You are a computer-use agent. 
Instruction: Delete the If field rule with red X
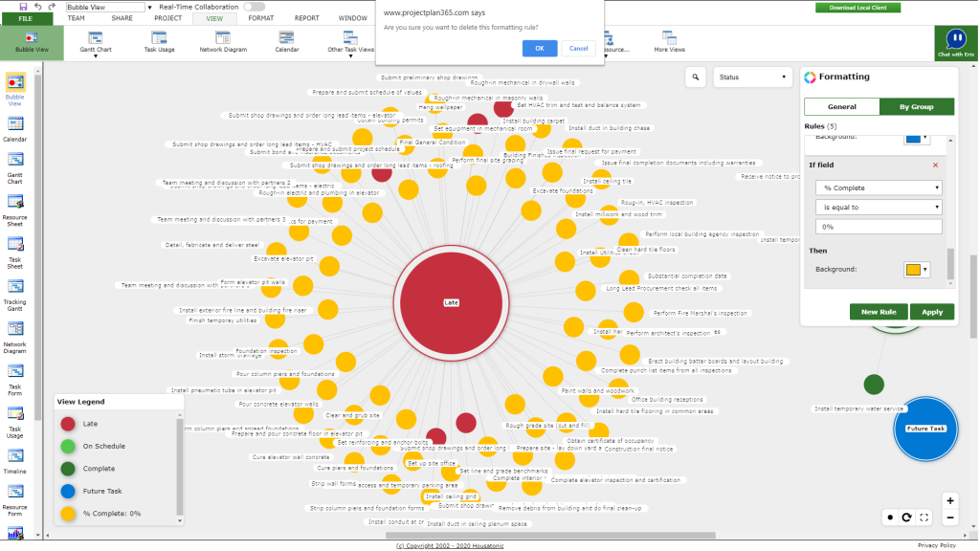tap(936, 165)
